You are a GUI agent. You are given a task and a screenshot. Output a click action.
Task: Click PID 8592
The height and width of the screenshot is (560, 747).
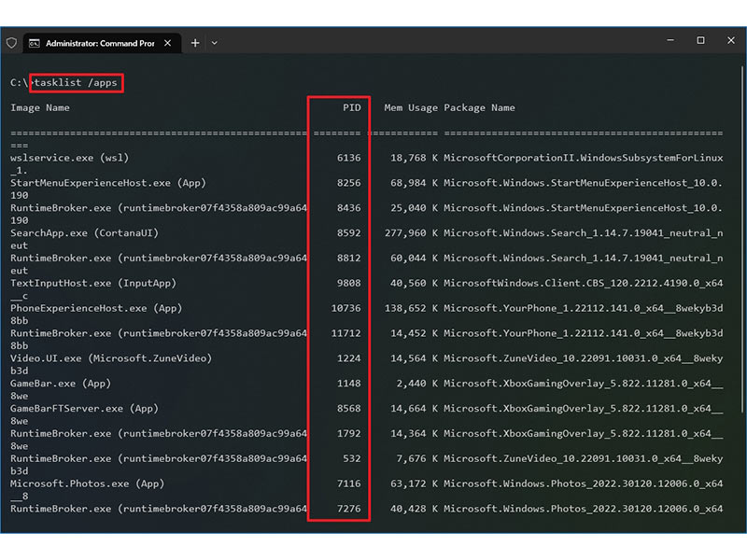pos(348,233)
